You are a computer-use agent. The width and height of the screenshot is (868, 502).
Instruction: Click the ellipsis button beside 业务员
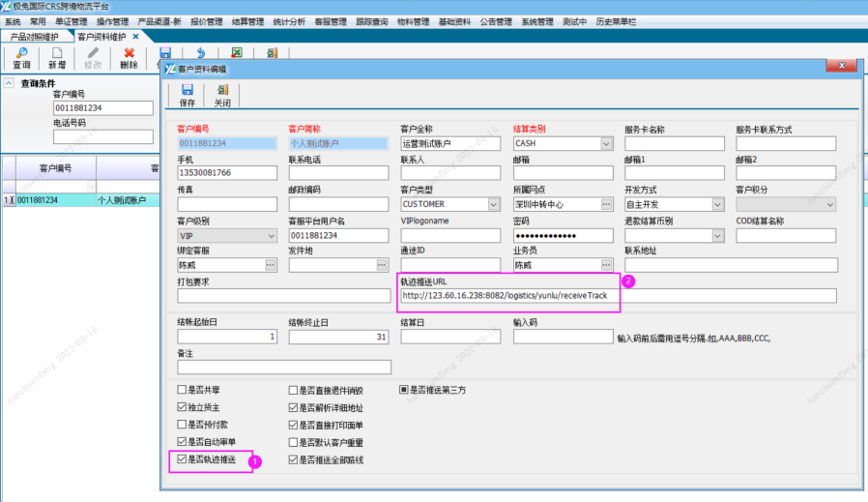tap(606, 265)
